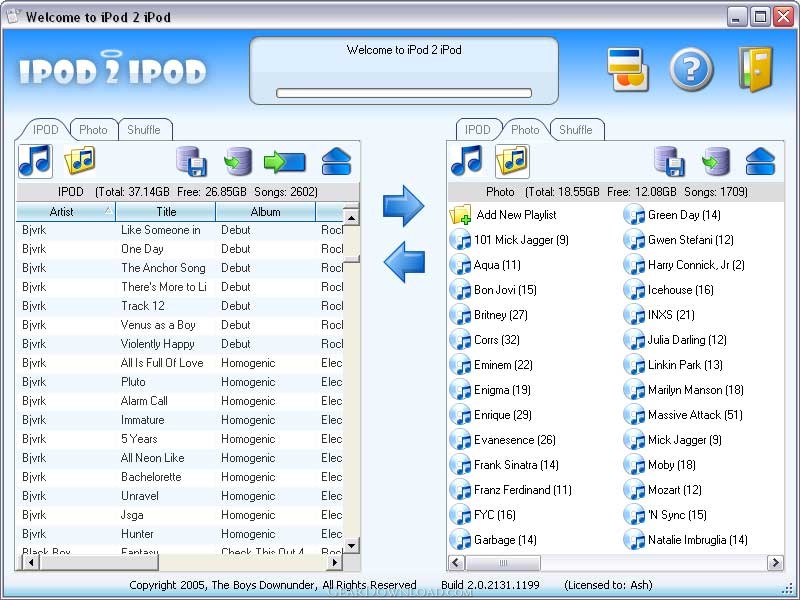Copy to left with big blue arrow
Screen dimensions: 800x600
404,262
